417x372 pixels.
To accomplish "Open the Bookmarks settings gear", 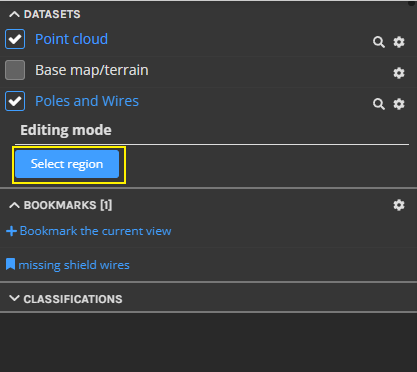I will click(399, 205).
